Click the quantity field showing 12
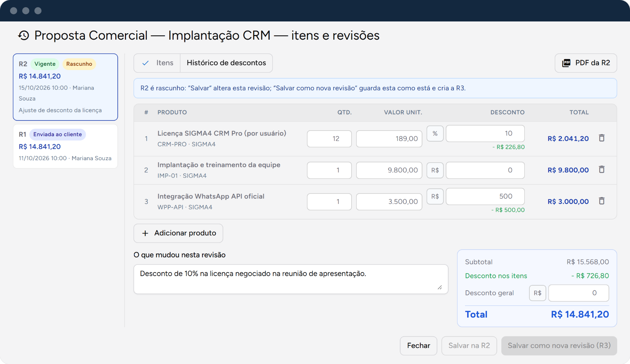 tap(329, 139)
